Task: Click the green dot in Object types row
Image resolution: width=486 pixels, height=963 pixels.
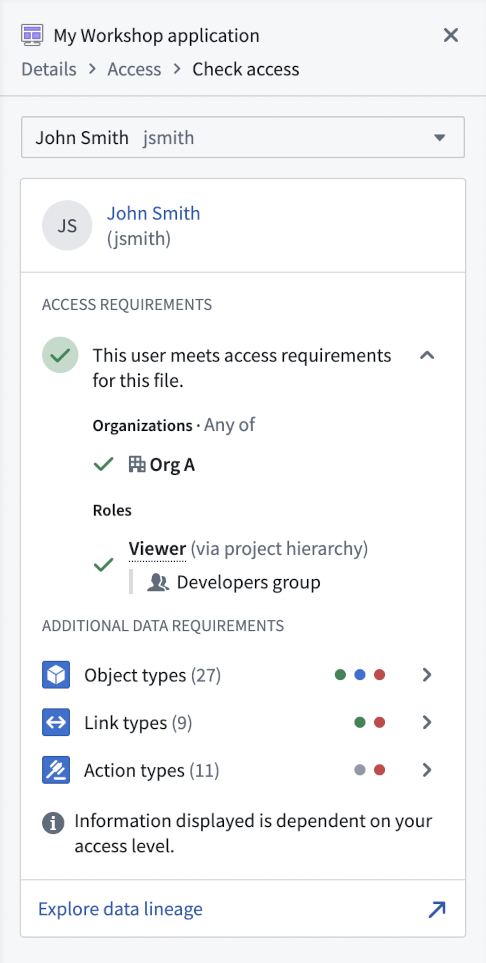Action: pyautogui.click(x=340, y=675)
